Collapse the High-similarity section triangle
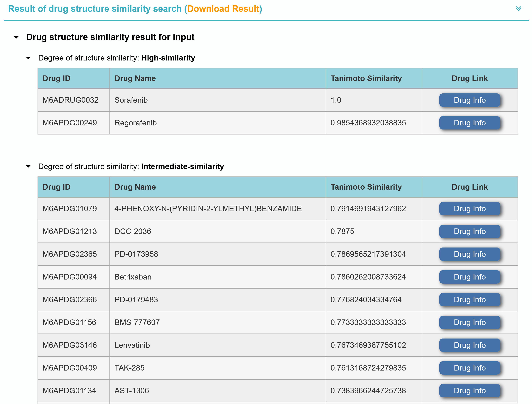The width and height of the screenshot is (532, 404). coord(28,58)
